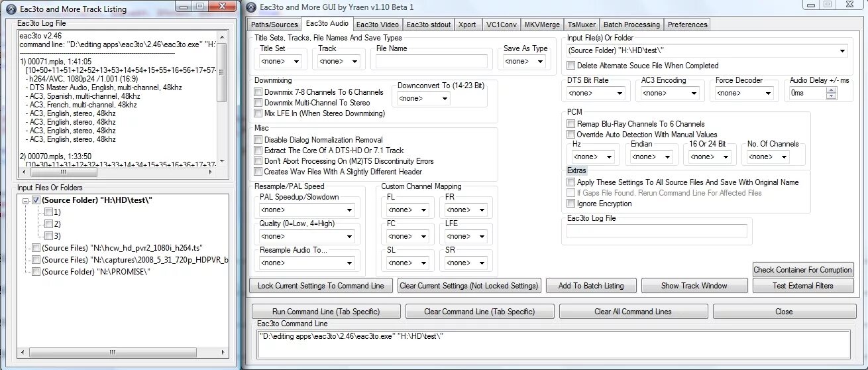Open the FC channel mapping dropdown
The width and height of the screenshot is (868, 370).
pyautogui.click(x=407, y=236)
